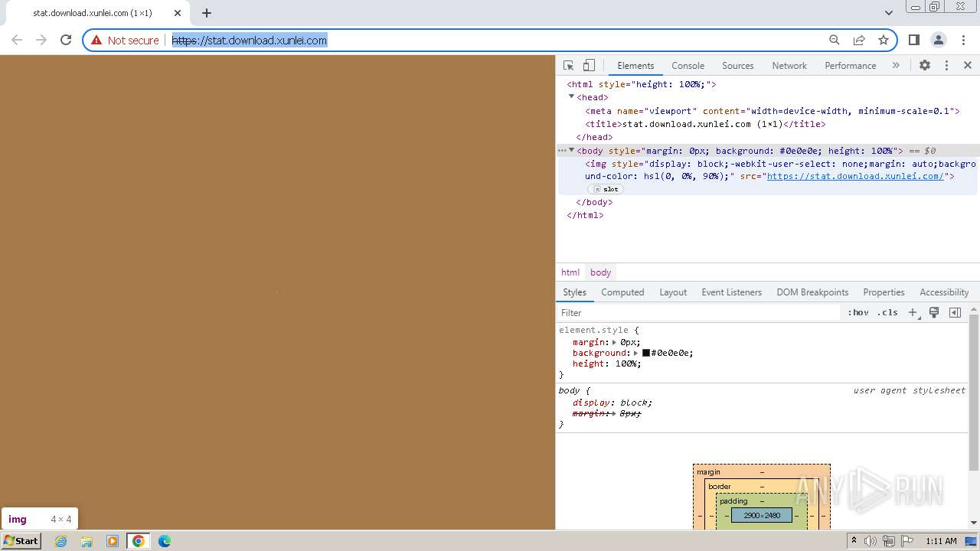Open the Accessibility tab

[x=944, y=292]
